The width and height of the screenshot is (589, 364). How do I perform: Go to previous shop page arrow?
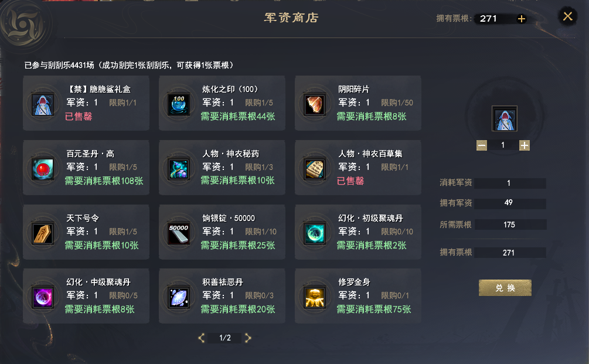tap(202, 338)
